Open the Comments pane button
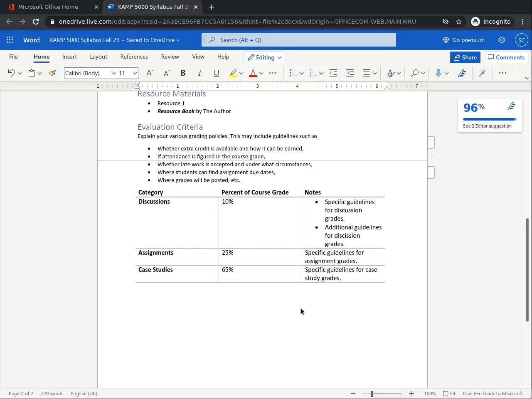532x399 pixels. tap(506, 57)
